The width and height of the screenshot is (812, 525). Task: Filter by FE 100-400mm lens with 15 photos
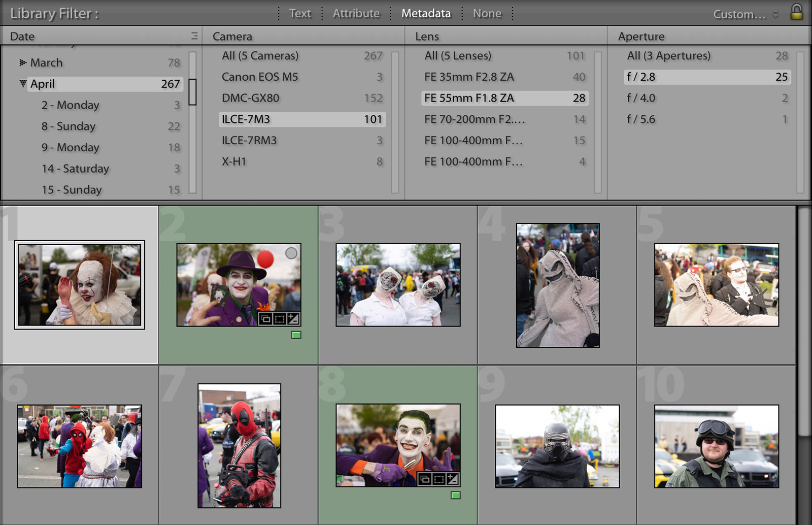504,141
